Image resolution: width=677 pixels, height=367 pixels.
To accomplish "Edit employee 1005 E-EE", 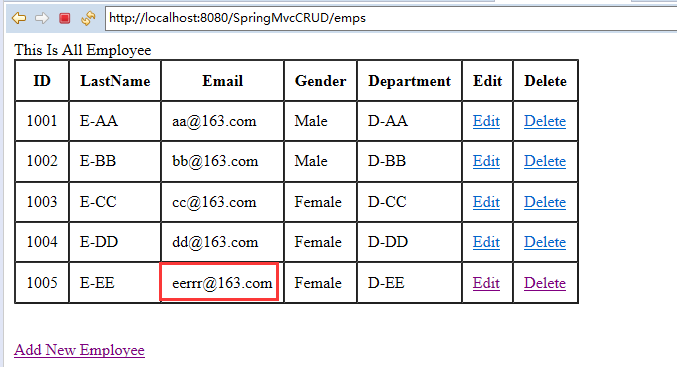I will pos(486,283).
